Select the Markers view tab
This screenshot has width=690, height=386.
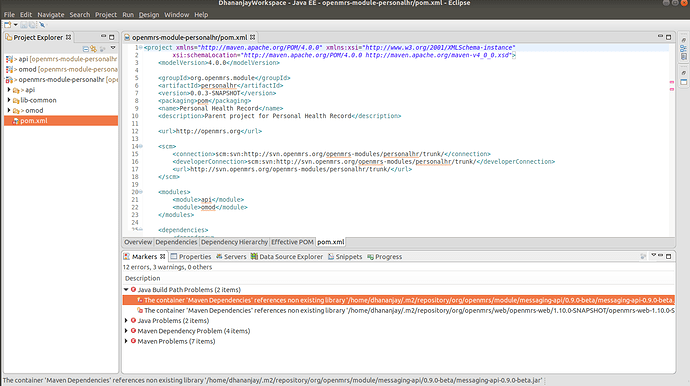(144, 257)
